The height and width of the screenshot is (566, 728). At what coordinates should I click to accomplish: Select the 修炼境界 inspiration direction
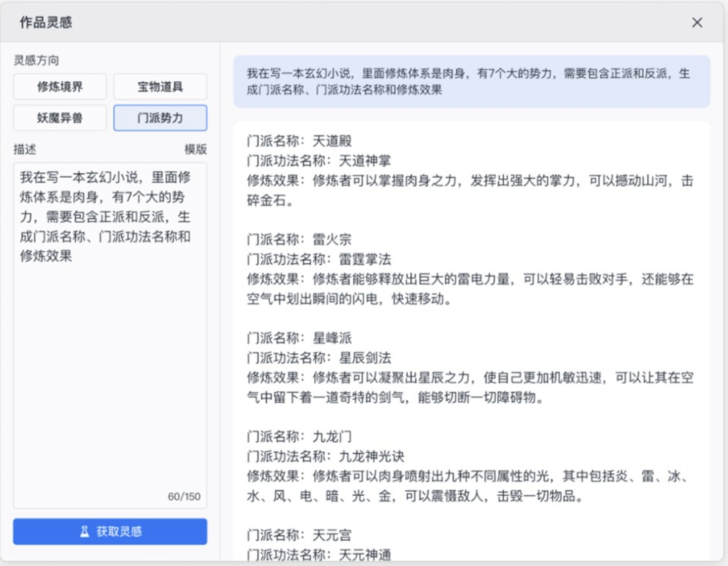click(x=60, y=87)
